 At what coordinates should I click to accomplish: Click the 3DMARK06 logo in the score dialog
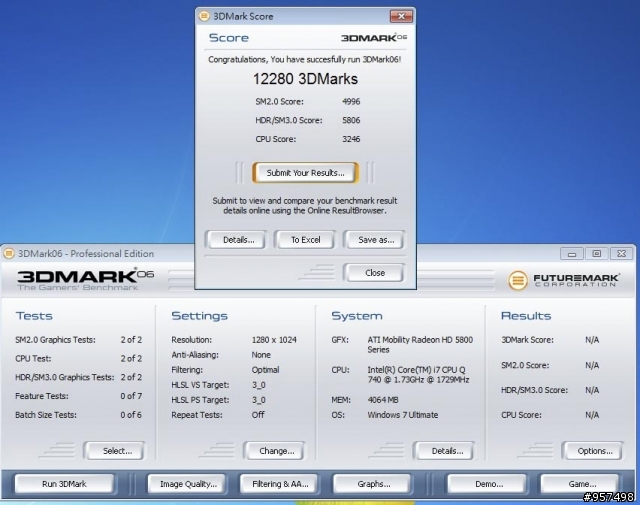point(374,38)
